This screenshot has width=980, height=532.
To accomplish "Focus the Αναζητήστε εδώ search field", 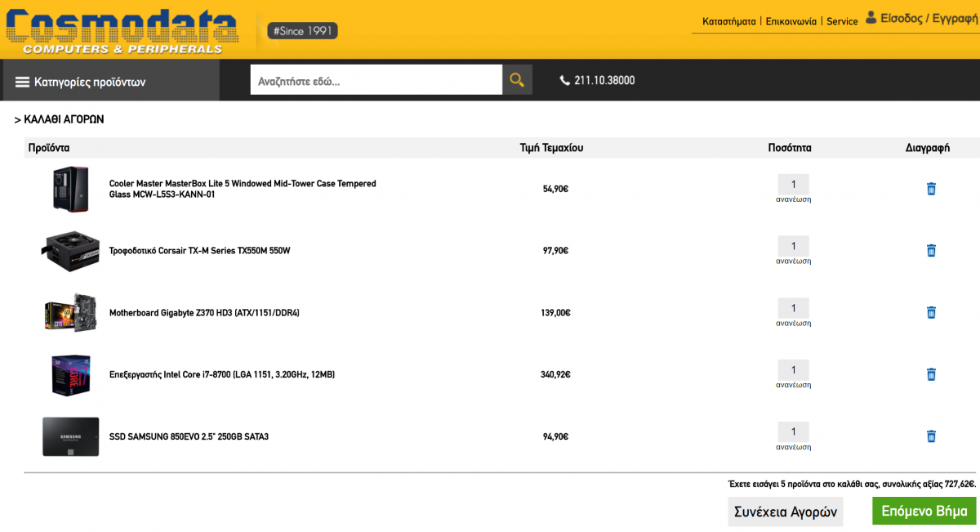I will point(376,79).
